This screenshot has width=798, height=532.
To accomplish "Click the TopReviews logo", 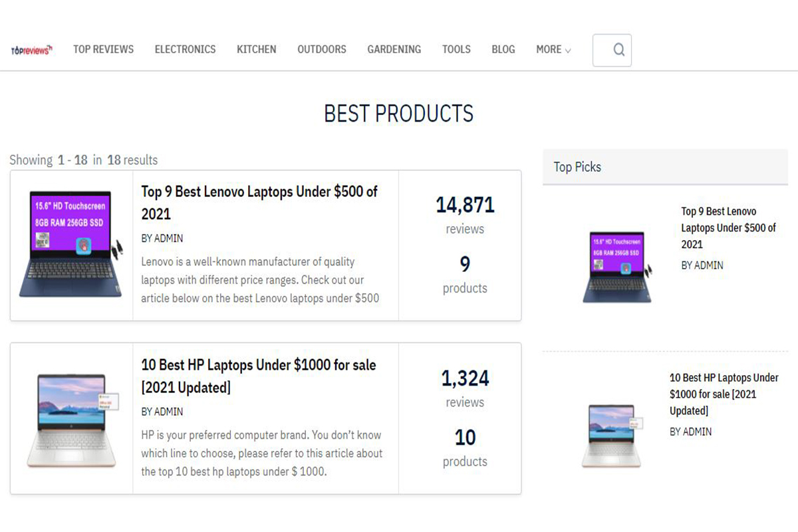I will (32, 50).
